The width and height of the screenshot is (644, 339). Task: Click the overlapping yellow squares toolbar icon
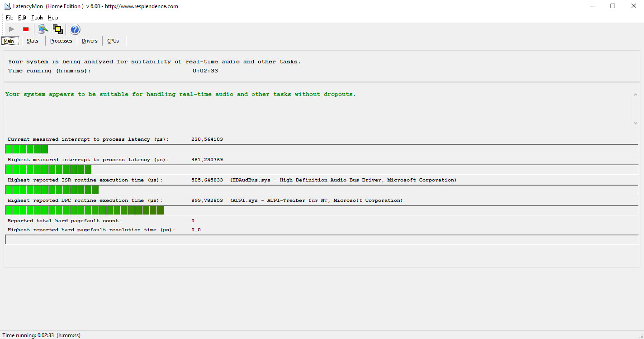click(x=57, y=29)
